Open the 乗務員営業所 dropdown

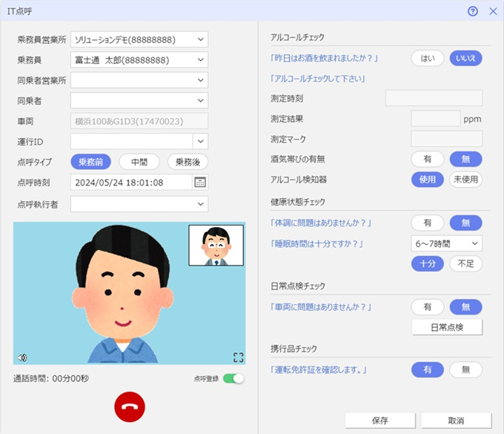coord(139,39)
